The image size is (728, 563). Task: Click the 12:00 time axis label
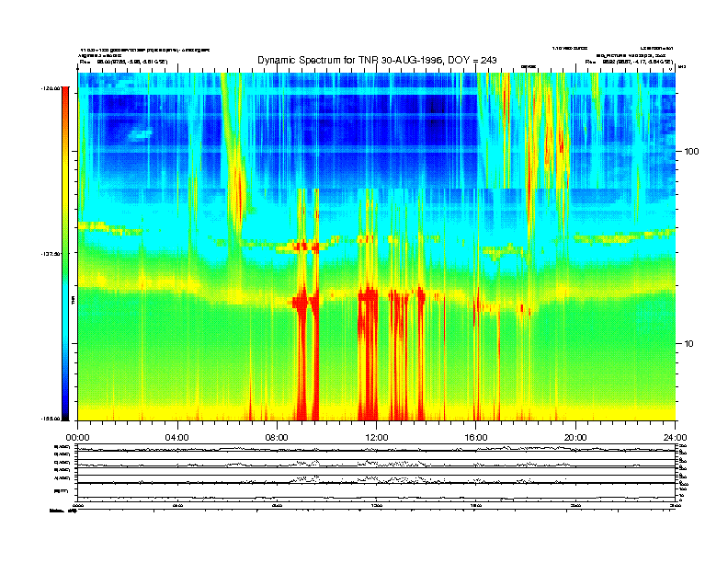tap(377, 438)
